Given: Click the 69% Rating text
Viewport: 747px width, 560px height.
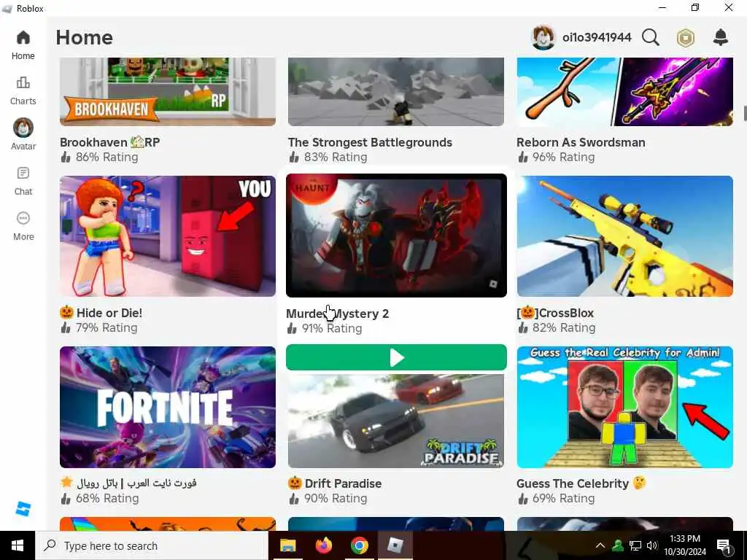Looking at the screenshot, I should tap(564, 499).
